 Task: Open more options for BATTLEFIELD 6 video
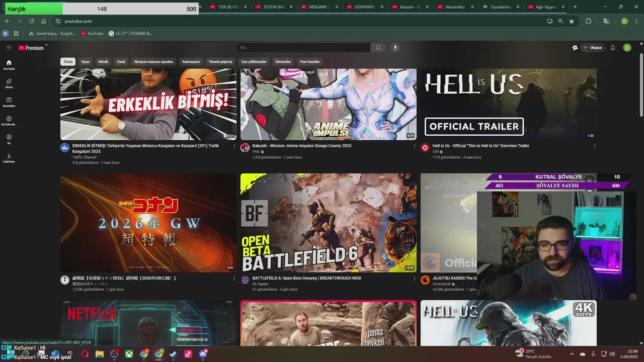tap(415, 279)
